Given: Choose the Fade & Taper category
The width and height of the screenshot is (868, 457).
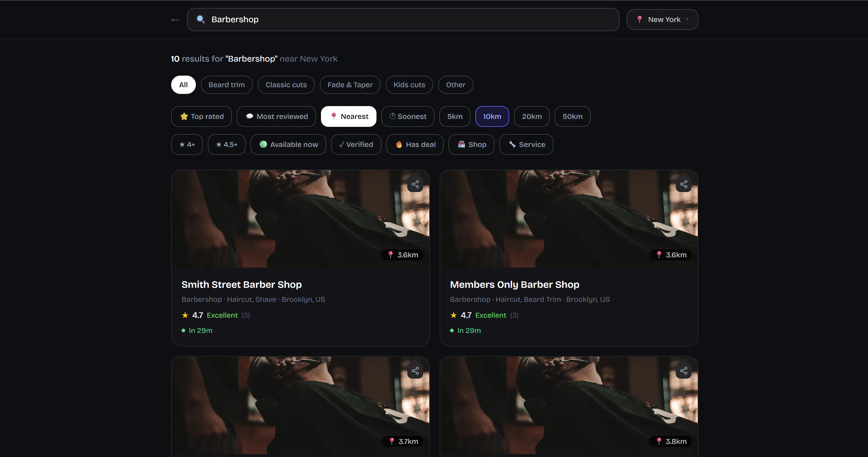Looking at the screenshot, I should (350, 85).
